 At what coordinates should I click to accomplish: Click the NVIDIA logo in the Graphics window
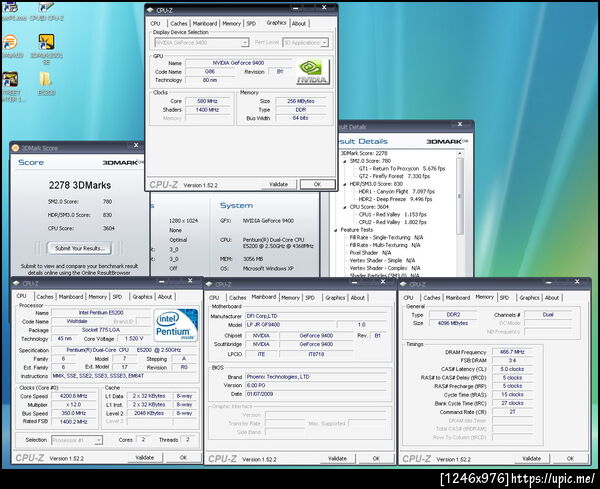pos(312,72)
